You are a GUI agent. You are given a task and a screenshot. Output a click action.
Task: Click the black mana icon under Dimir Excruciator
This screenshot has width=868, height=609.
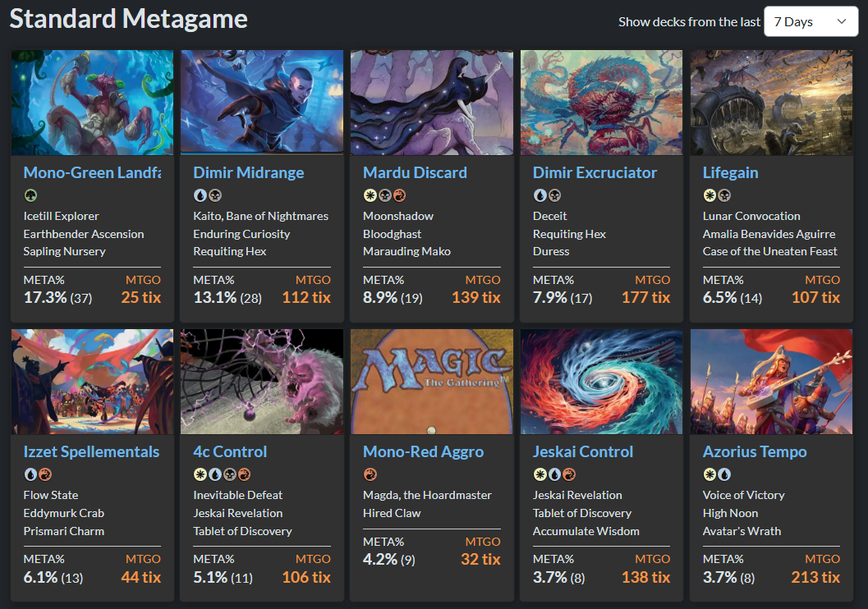554,195
